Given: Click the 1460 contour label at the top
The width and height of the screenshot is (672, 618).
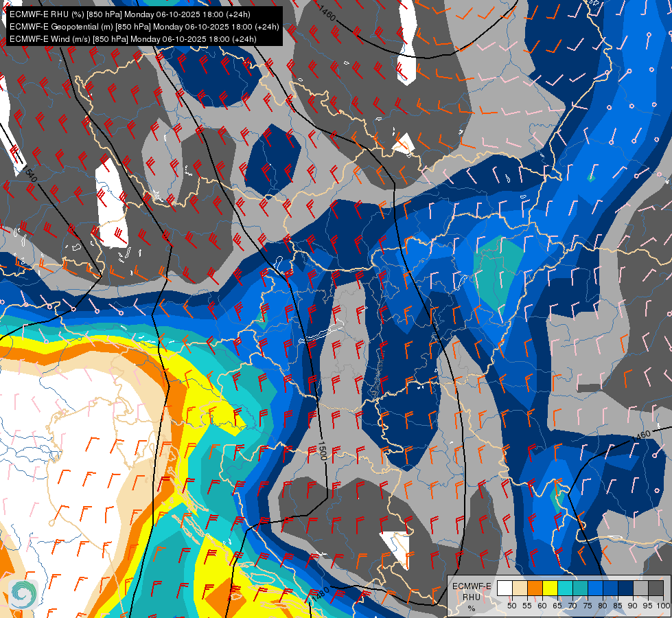Looking at the screenshot, I should click(327, 13).
